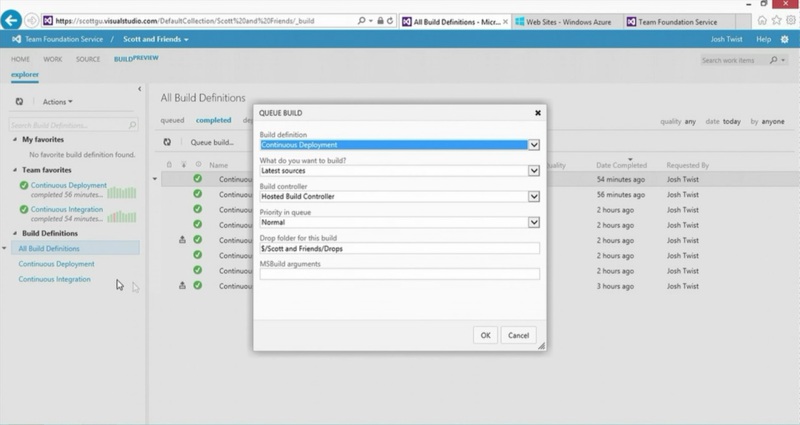Viewport: 800px width, 425px height.
Task: Select All Build Definitions in the tree
Action: (74, 248)
